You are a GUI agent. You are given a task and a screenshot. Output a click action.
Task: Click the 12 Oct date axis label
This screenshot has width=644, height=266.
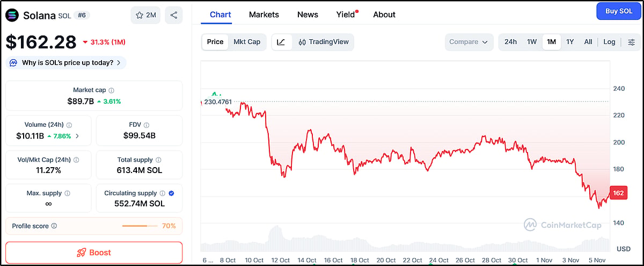(281, 260)
